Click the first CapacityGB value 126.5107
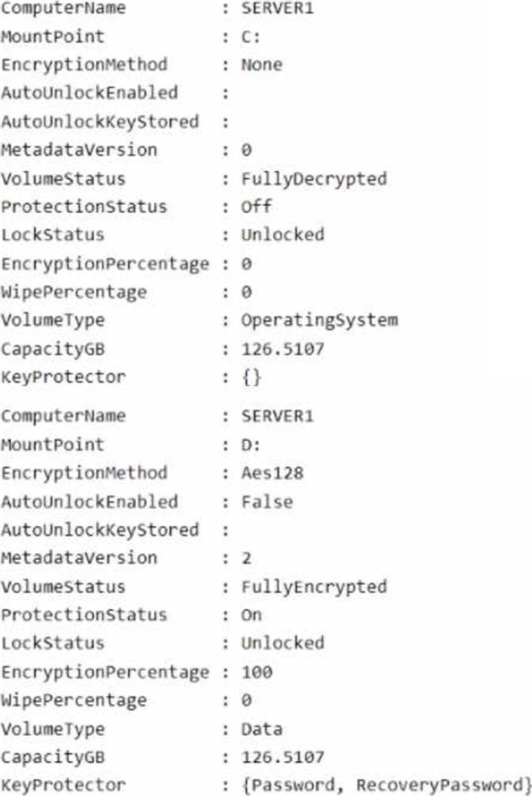Viewport: 532px width, 796px height. [283, 348]
